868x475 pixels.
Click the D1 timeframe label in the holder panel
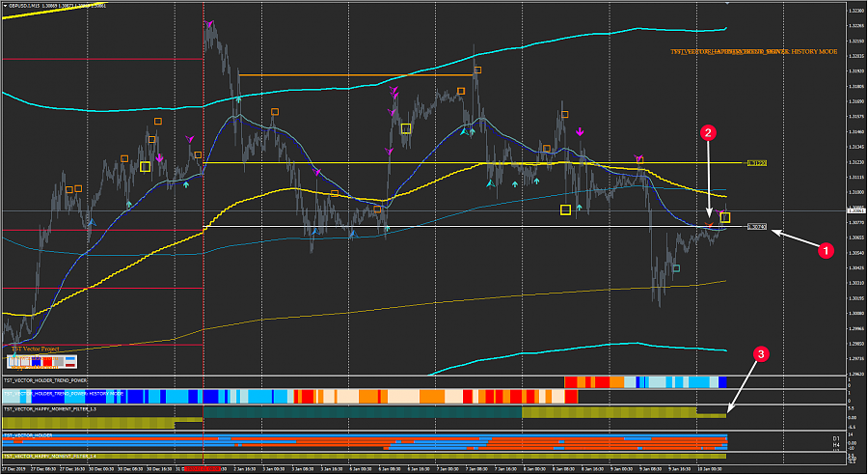836,438
